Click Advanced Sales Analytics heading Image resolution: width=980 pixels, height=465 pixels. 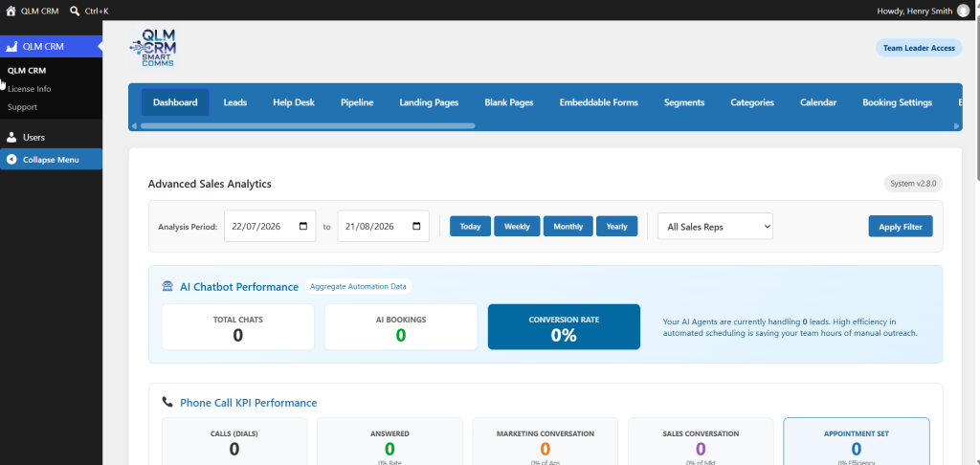point(210,184)
